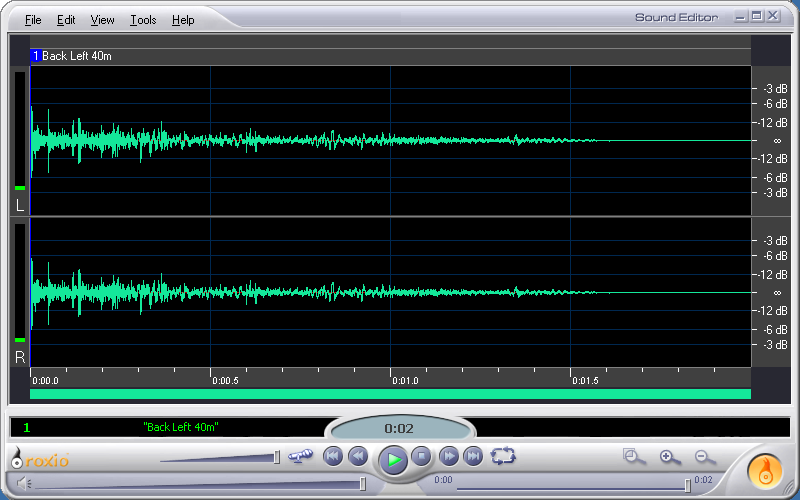
Task: Toggle the loop playback button
Action: [x=503, y=456]
